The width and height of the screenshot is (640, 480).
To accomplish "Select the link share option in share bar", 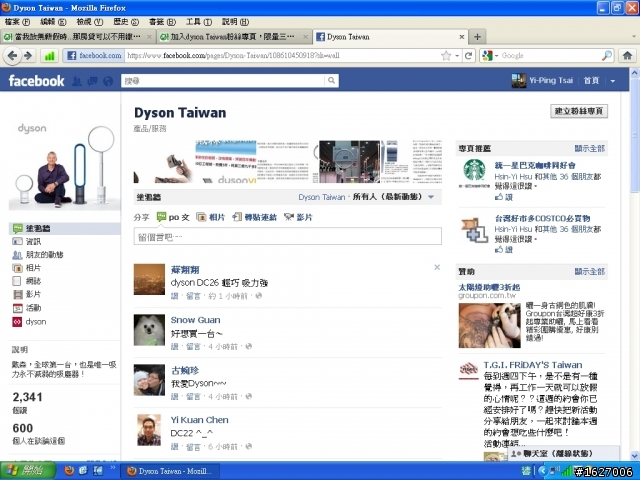I will coord(255,217).
